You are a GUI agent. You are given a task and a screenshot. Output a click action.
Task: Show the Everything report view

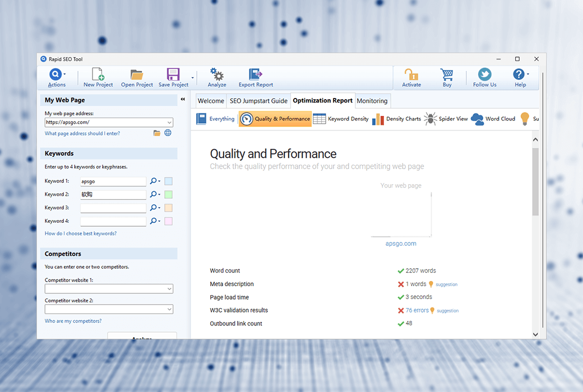(216, 119)
